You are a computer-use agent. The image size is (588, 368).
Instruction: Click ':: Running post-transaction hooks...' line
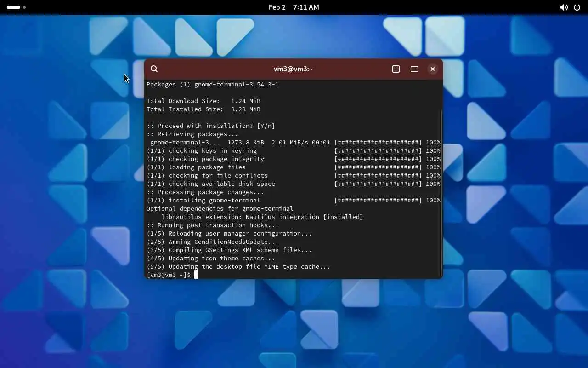point(213,225)
